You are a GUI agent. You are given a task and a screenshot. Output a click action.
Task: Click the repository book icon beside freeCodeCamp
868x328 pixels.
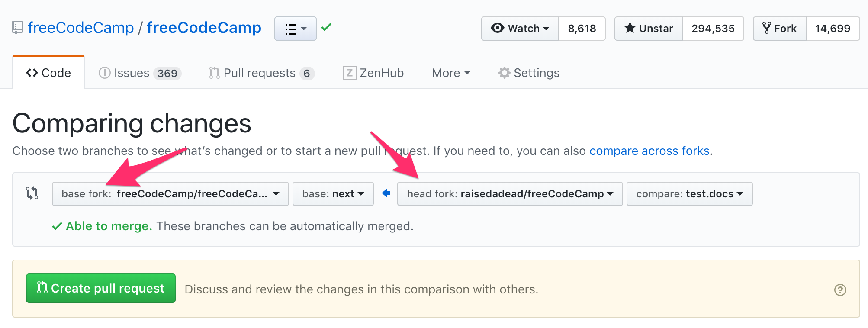click(x=16, y=27)
